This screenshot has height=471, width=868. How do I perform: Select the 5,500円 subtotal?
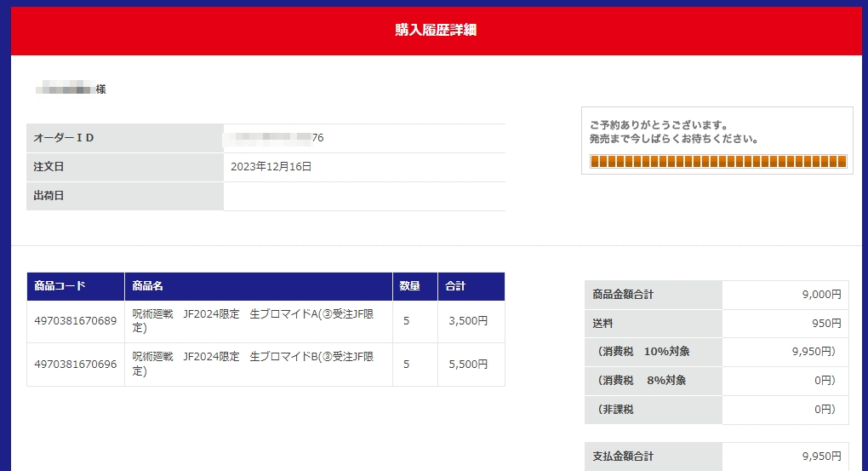(x=468, y=364)
